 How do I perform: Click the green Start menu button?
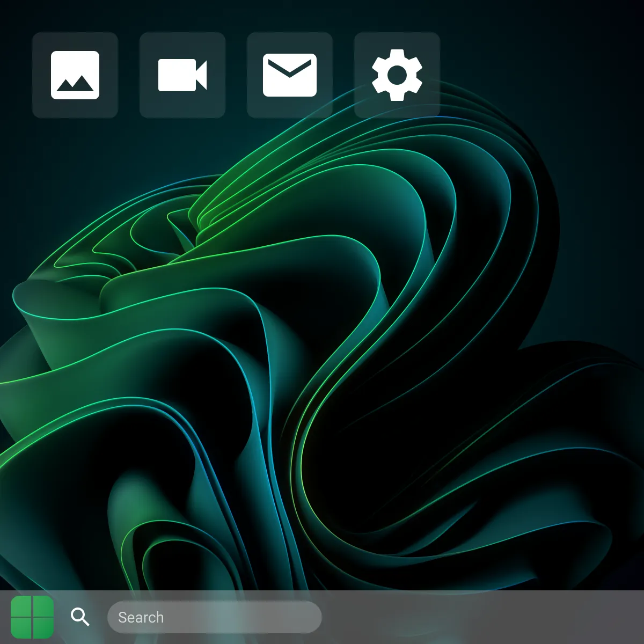[x=32, y=617]
